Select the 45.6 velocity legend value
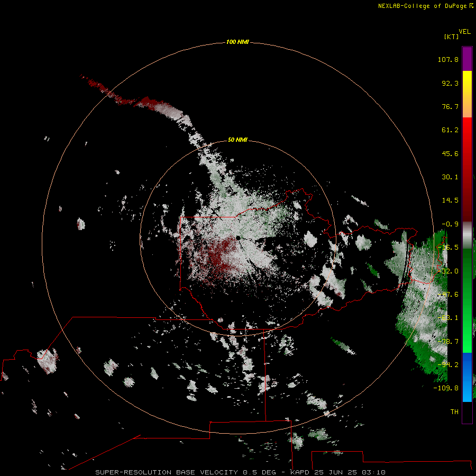This screenshot has height=476, width=476. pos(450,153)
